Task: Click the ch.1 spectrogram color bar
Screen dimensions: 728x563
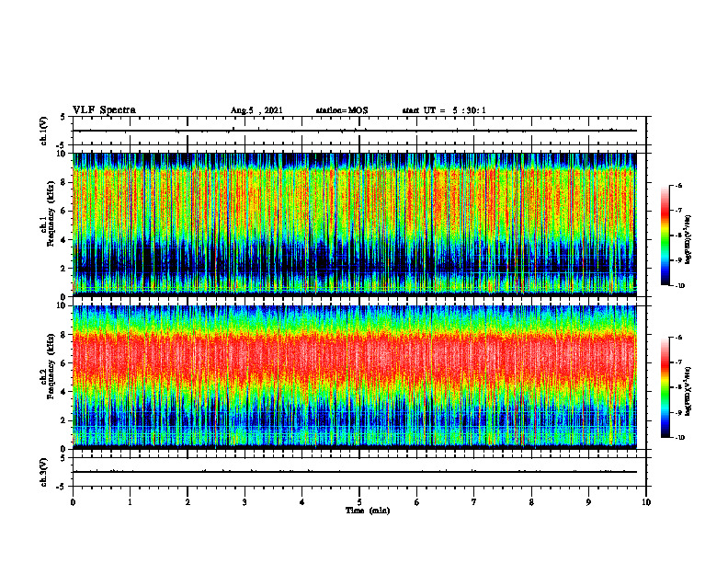Action: point(665,236)
